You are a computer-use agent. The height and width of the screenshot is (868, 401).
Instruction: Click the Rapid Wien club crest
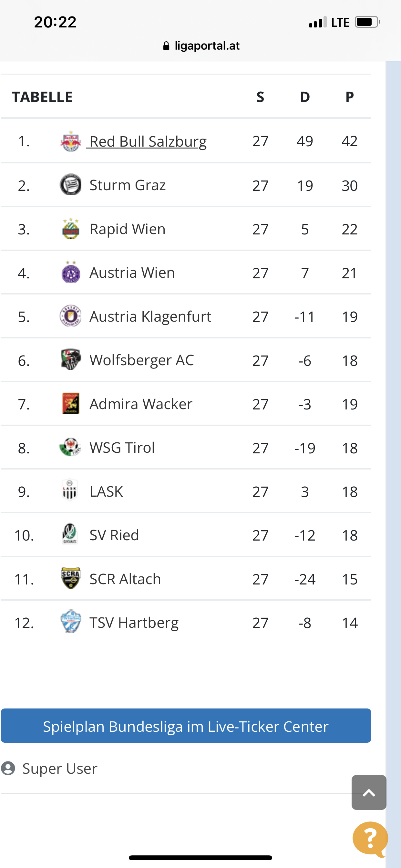[x=71, y=228]
